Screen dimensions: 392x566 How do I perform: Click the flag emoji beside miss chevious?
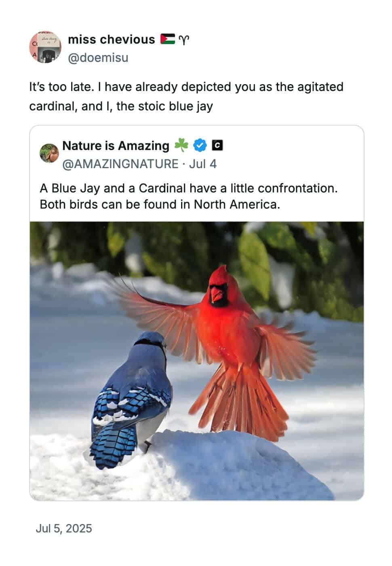(x=167, y=39)
